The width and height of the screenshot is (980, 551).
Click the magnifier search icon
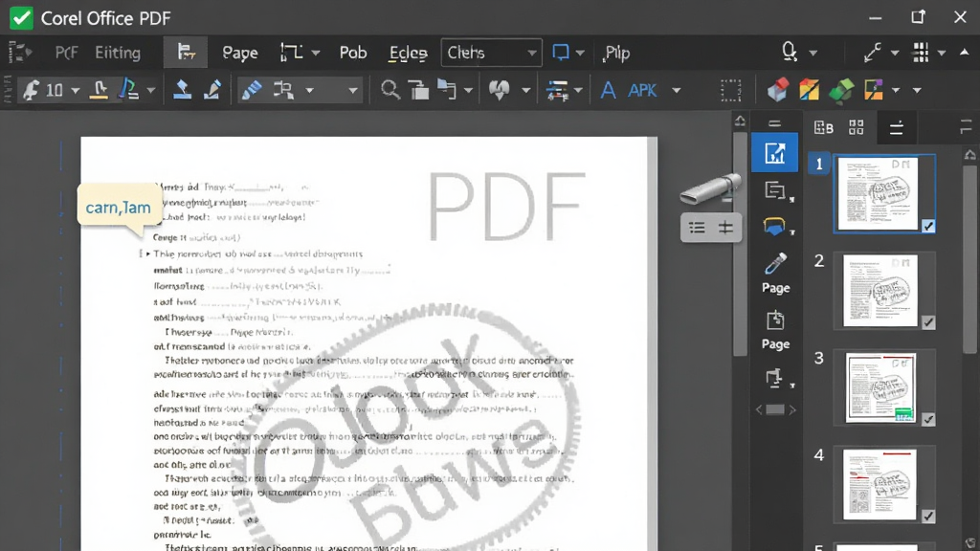pos(390,90)
